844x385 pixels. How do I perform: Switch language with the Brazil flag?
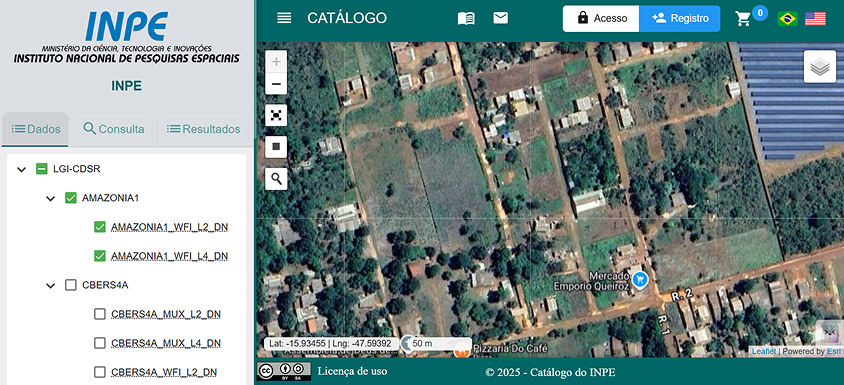point(787,18)
